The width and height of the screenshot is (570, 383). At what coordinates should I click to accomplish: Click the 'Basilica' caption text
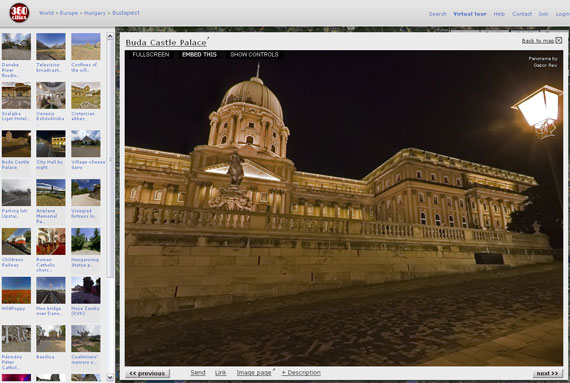click(x=45, y=357)
